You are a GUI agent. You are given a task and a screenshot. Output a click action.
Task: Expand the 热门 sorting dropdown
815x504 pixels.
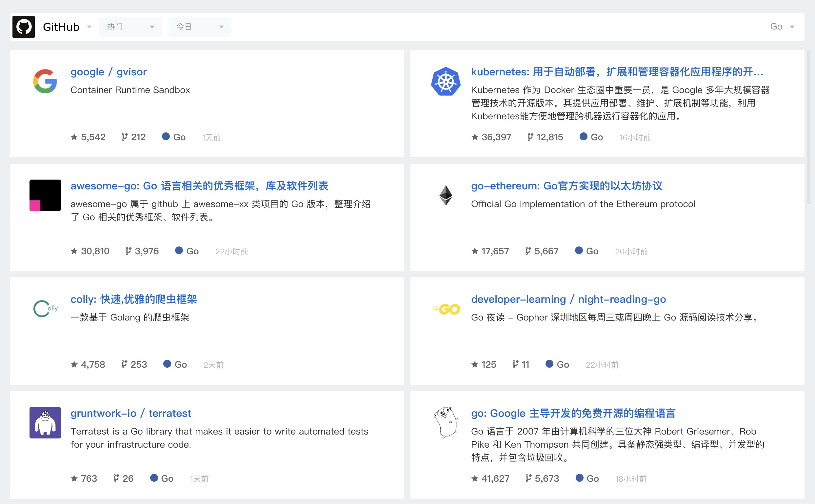130,27
